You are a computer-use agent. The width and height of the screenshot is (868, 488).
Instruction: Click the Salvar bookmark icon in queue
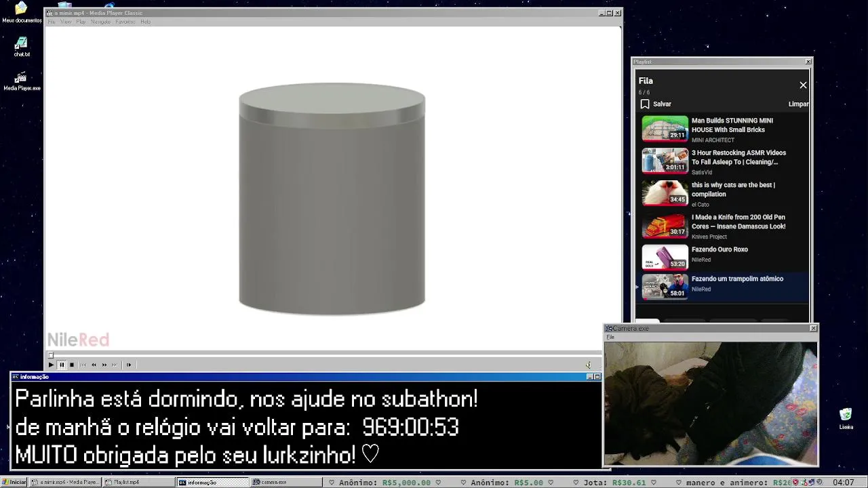click(645, 104)
